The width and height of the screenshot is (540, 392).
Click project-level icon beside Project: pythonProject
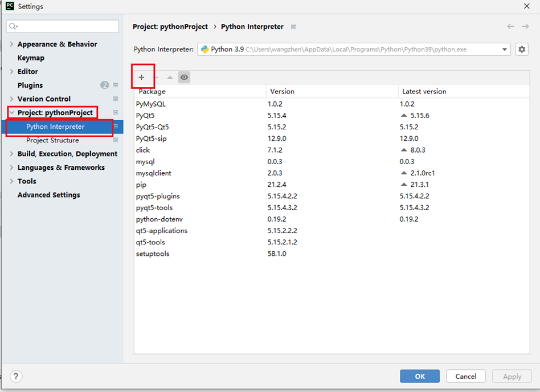point(116,113)
